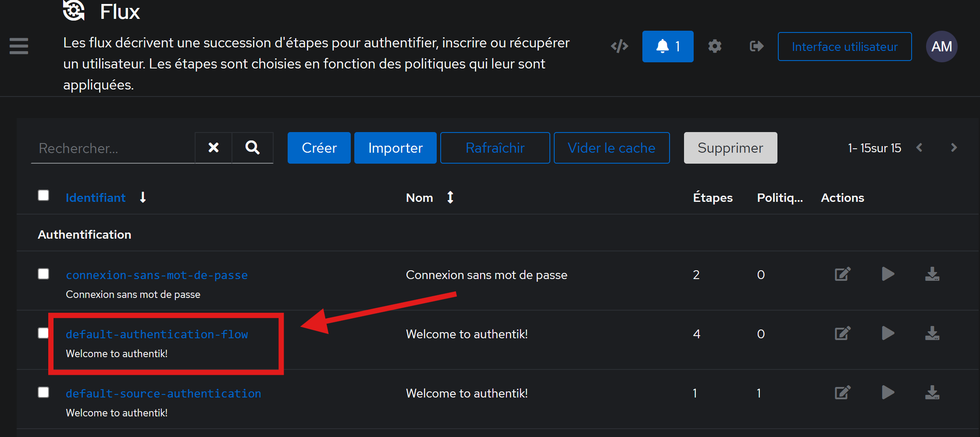Open Interface utilisateur
Screen dimensions: 980x437
tap(845, 47)
